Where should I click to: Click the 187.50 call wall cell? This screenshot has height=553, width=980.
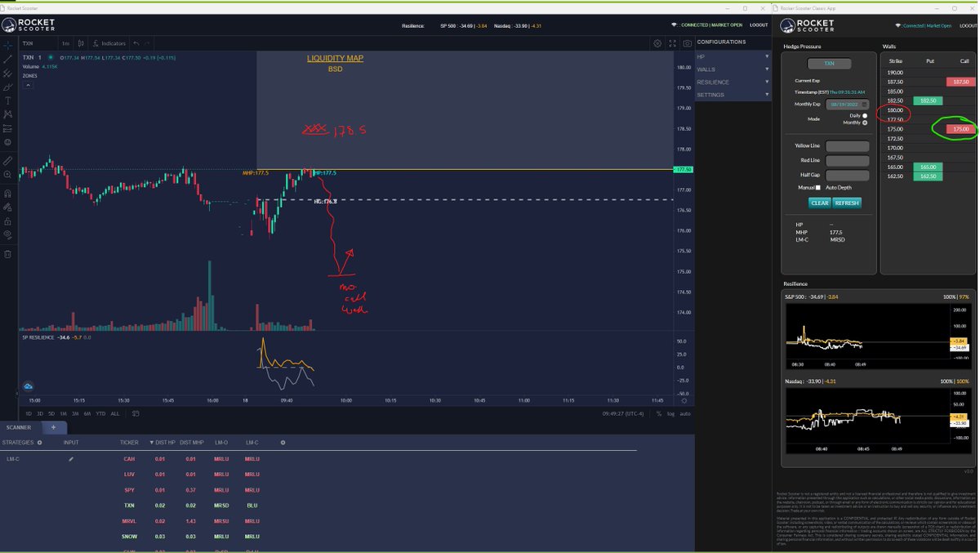pyautogui.click(x=960, y=83)
